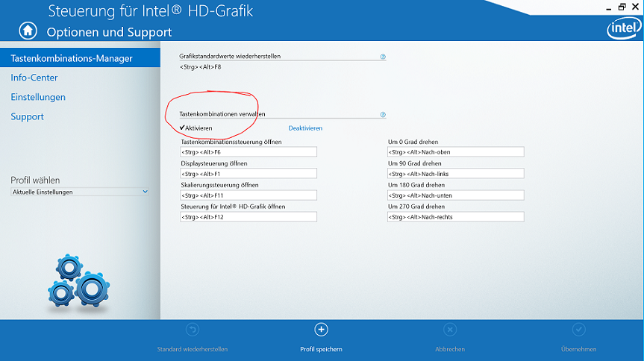This screenshot has height=361, width=644.
Task: Edit the Um 90 Grad drehen hotkey field
Action: tap(455, 174)
